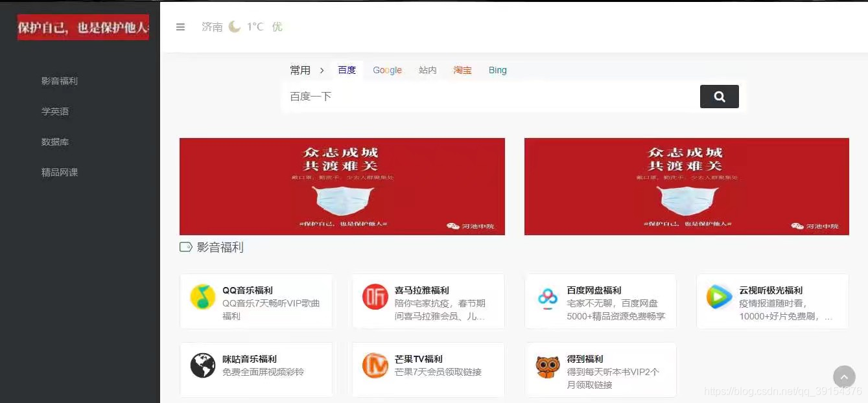Select the 淘宝 search tab
Screen dimensions: 868x403
[462, 70]
